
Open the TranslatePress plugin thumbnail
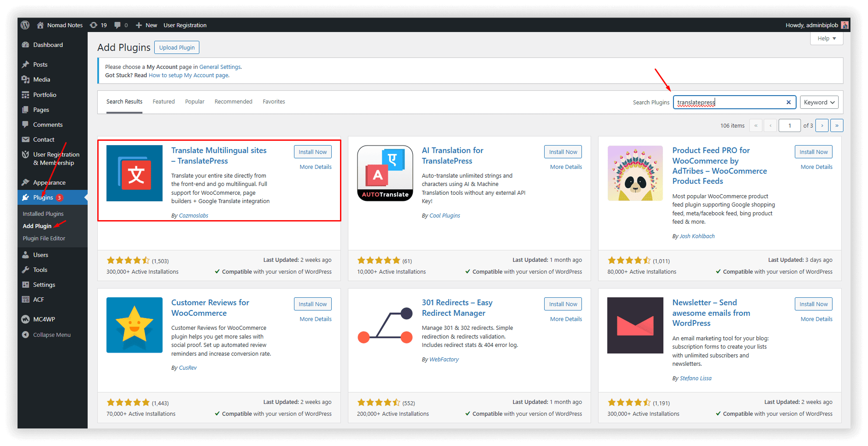135,173
